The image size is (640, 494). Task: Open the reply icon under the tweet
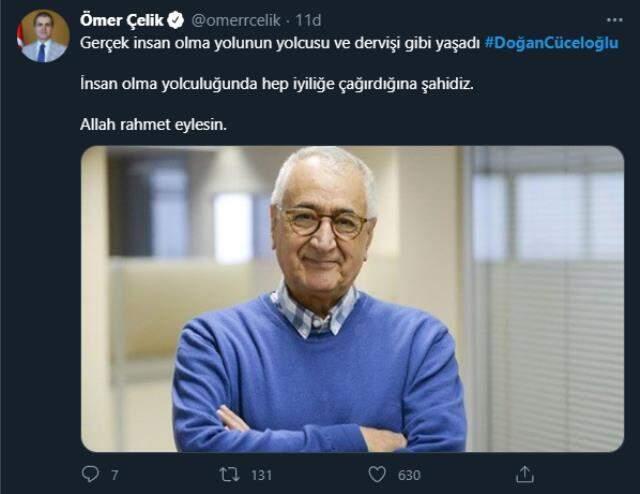point(90,474)
